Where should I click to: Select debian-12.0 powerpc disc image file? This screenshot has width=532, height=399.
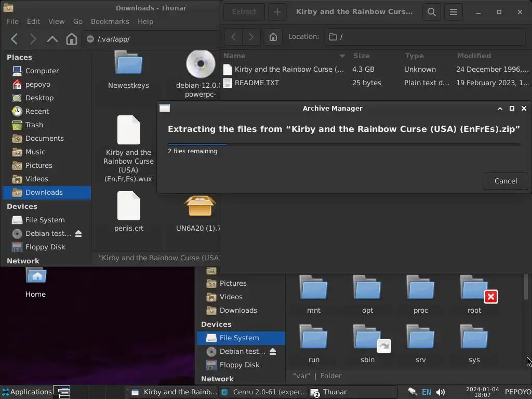click(x=200, y=74)
